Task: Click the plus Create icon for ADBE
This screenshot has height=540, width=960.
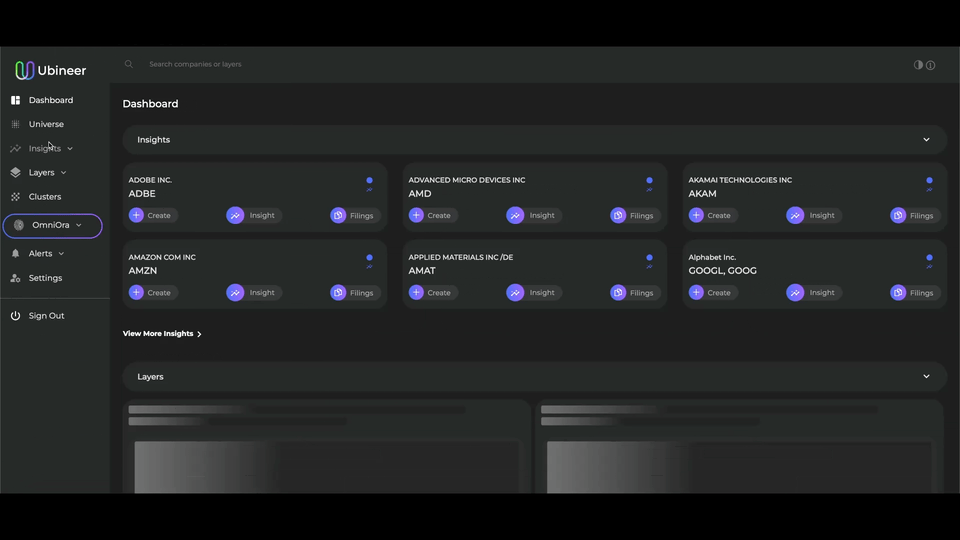Action: pos(137,215)
